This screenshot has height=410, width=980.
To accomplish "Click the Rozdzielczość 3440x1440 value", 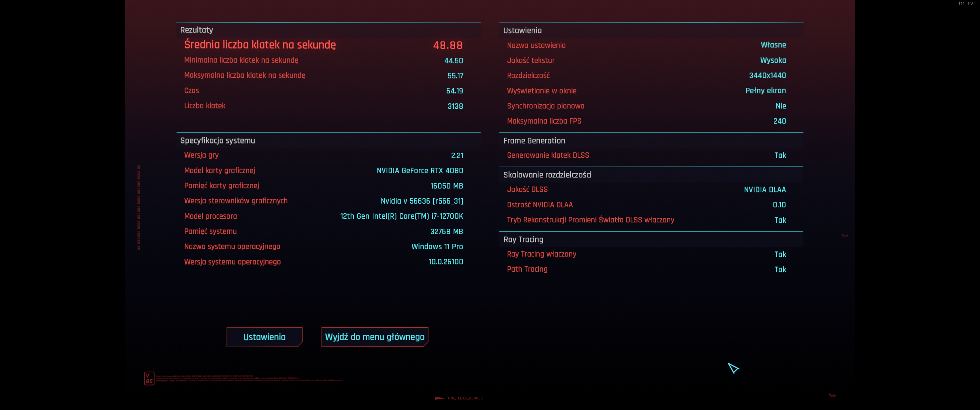I will tap(767, 75).
